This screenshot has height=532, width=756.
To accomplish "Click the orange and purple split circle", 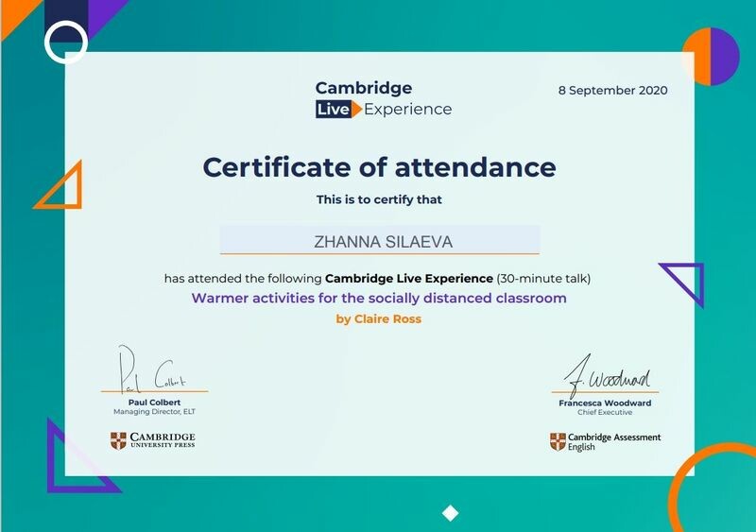I will [x=710, y=57].
